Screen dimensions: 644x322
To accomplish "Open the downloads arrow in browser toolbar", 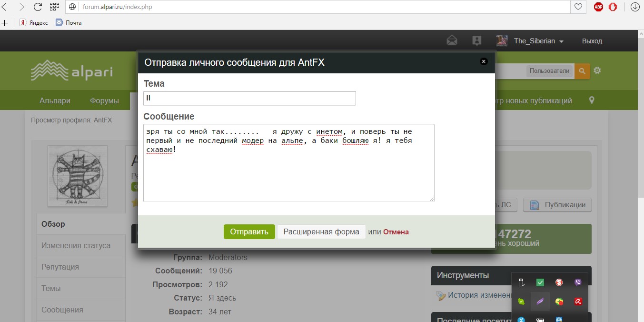I will tap(634, 7).
